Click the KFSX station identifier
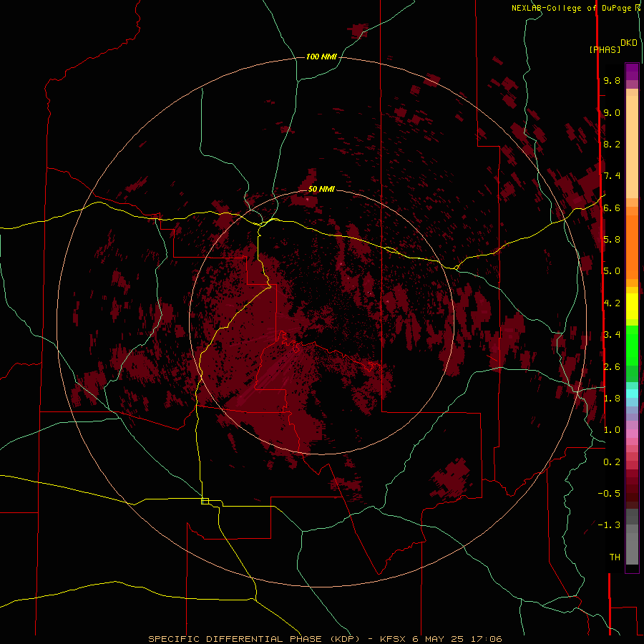644x644 pixels. pyautogui.click(x=393, y=639)
